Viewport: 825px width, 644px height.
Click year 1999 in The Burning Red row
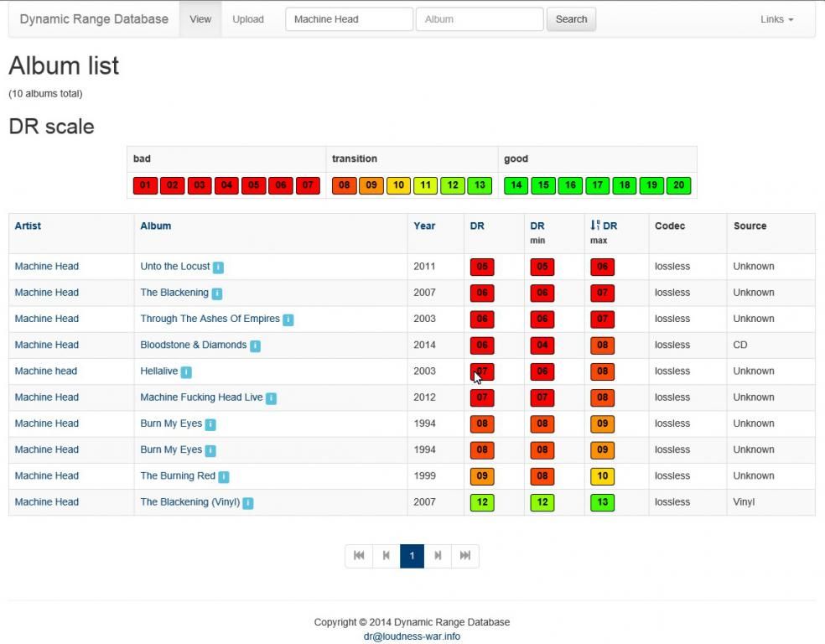[424, 475]
